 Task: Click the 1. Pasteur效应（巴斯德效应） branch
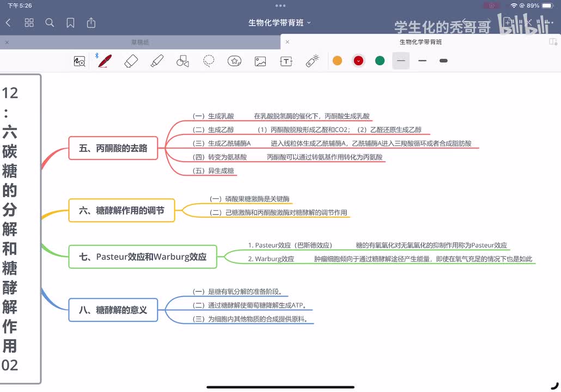pyautogui.click(x=290, y=246)
